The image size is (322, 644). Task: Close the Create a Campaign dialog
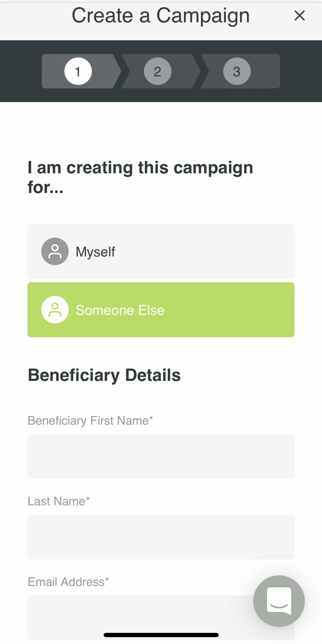299,15
